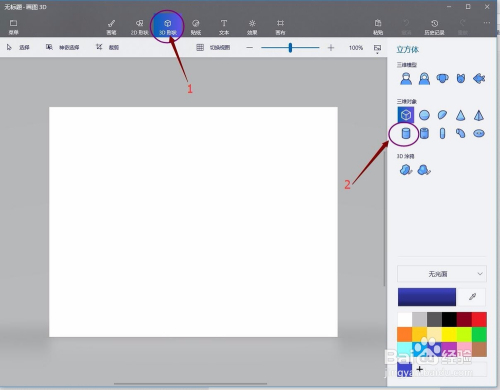500x390 pixels.
Task: Choose the Magic select tool
Action: click(x=63, y=47)
